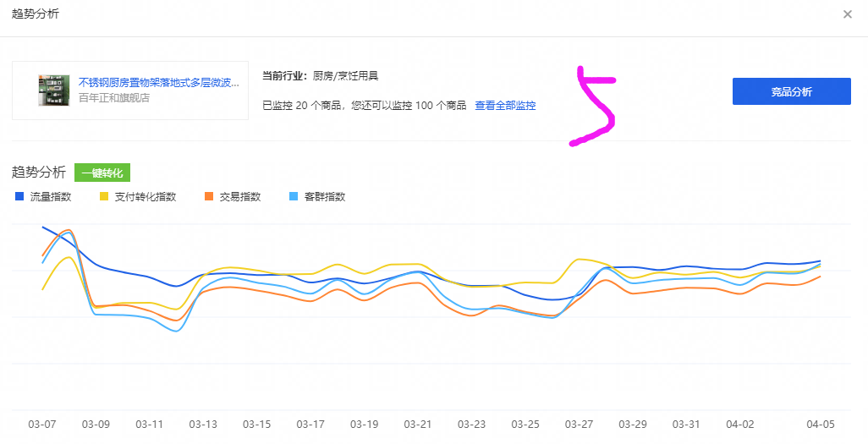Screen dimensions: 868x444
Task: Click the 流量指数 legend label
Action: click(x=51, y=196)
